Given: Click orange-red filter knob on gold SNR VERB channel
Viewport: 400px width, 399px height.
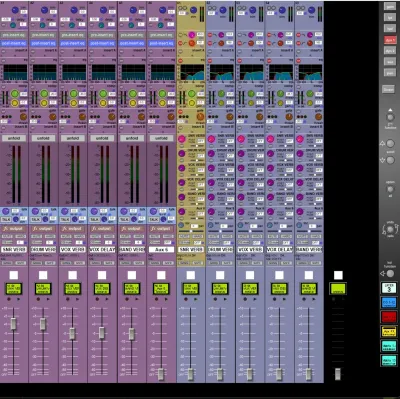Looking at the screenshot, I should [192, 43].
